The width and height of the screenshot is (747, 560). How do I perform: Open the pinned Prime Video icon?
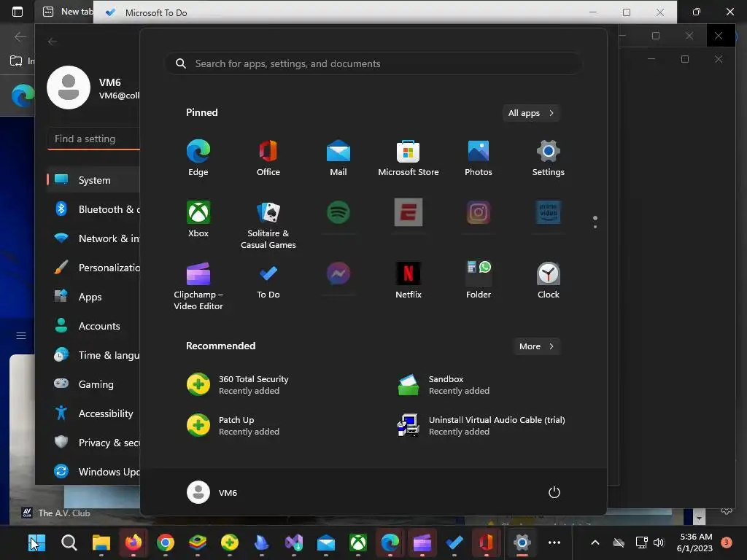pyautogui.click(x=549, y=212)
